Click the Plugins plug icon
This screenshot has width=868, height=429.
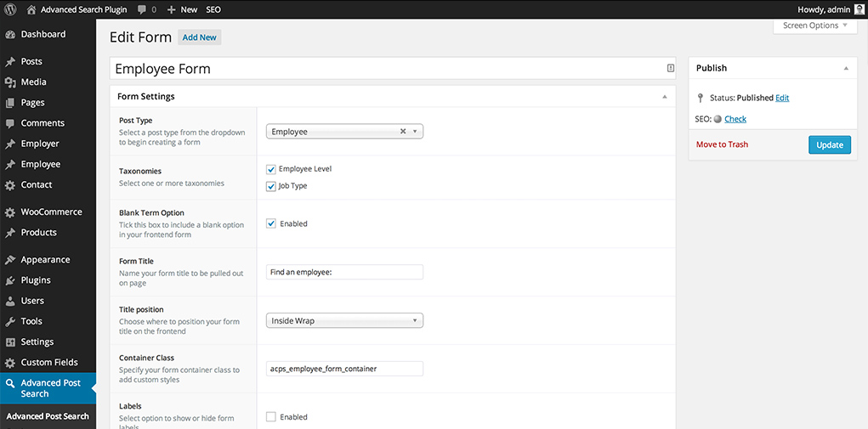(10, 280)
